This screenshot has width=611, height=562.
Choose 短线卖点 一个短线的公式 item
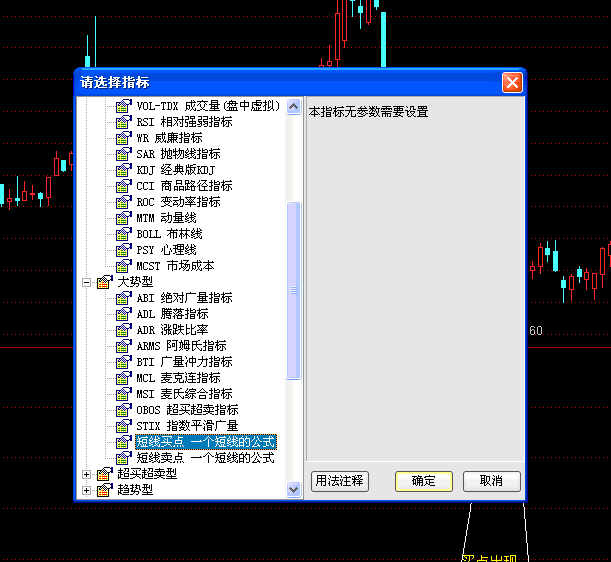pyautogui.click(x=205, y=458)
